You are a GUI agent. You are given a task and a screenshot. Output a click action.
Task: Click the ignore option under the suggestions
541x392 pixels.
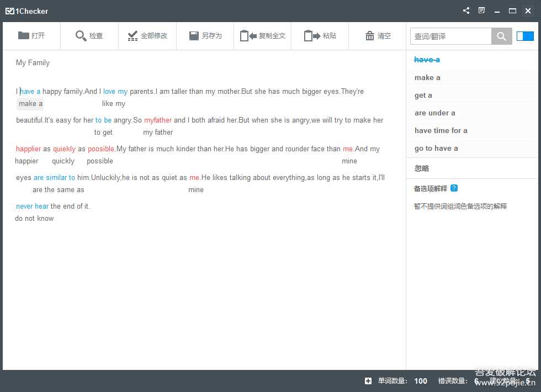tap(422, 168)
